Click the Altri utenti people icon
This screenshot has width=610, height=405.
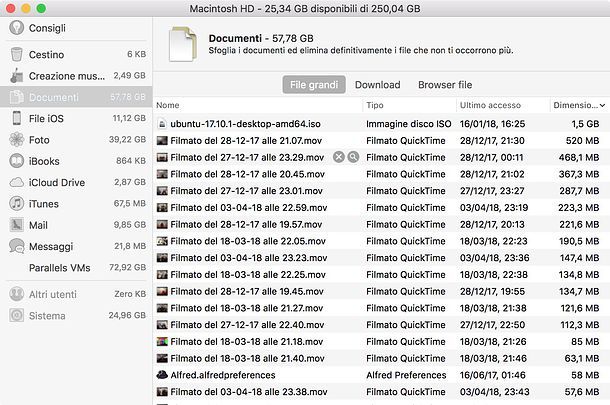point(16,294)
